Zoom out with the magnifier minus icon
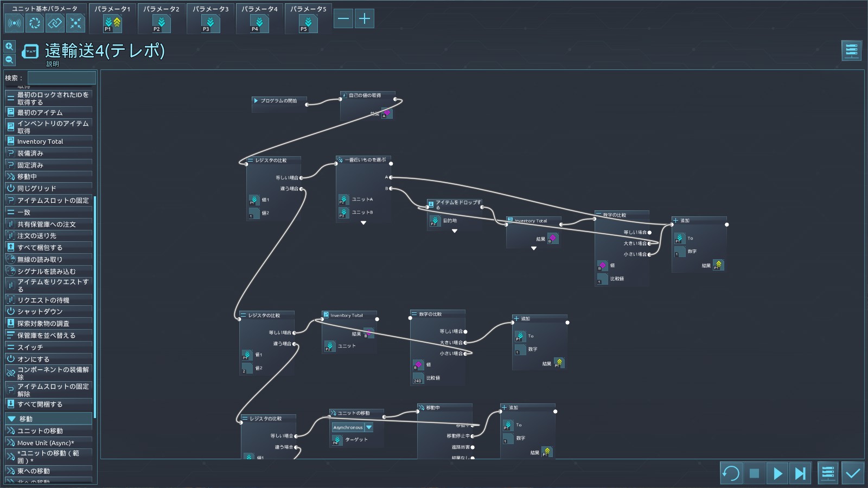Viewport: 868px width, 488px height. point(9,60)
